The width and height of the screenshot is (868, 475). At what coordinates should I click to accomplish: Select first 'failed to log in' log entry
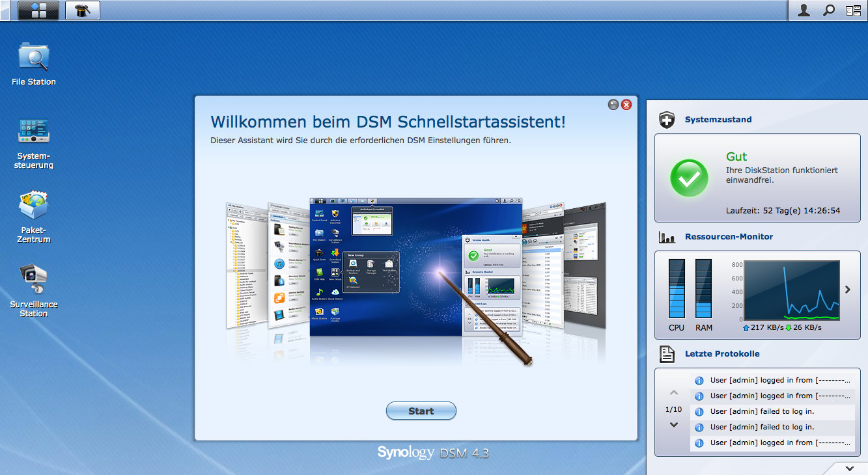pyautogui.click(x=772, y=412)
